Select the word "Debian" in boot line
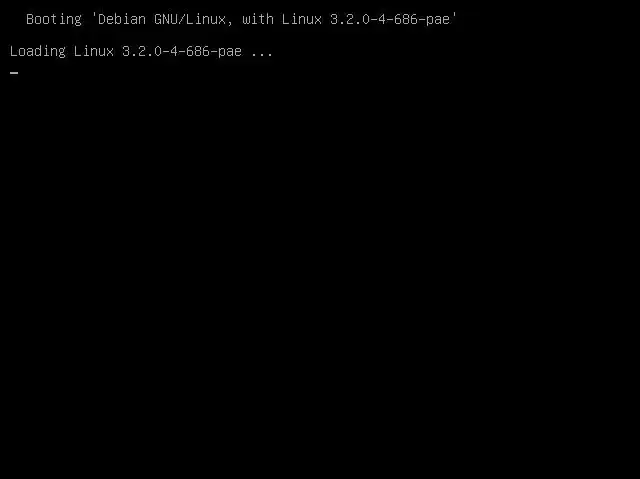 pyautogui.click(x=122, y=19)
